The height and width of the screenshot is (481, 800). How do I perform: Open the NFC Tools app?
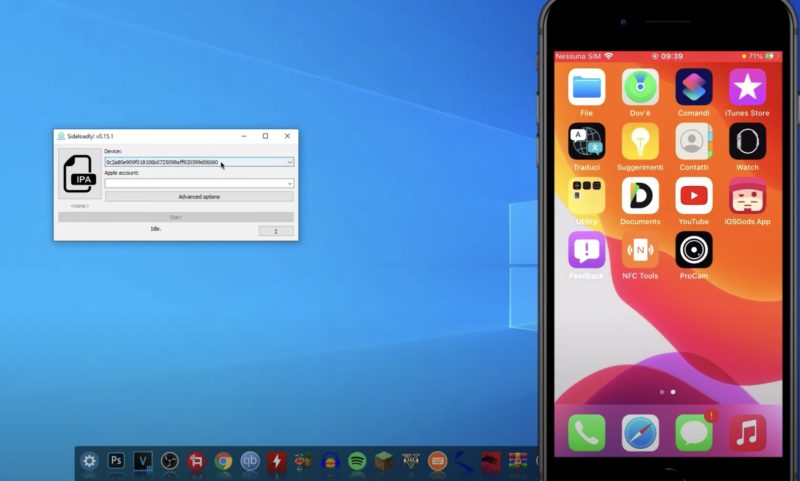tap(640, 250)
